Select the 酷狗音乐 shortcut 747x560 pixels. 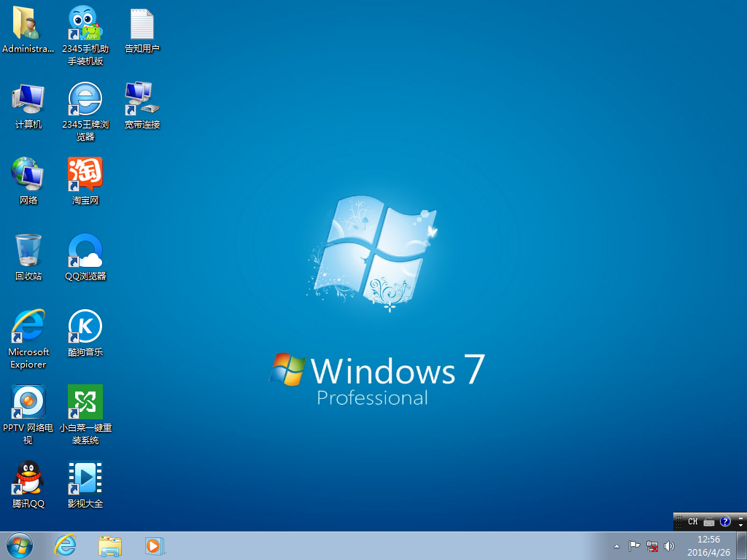85,332
